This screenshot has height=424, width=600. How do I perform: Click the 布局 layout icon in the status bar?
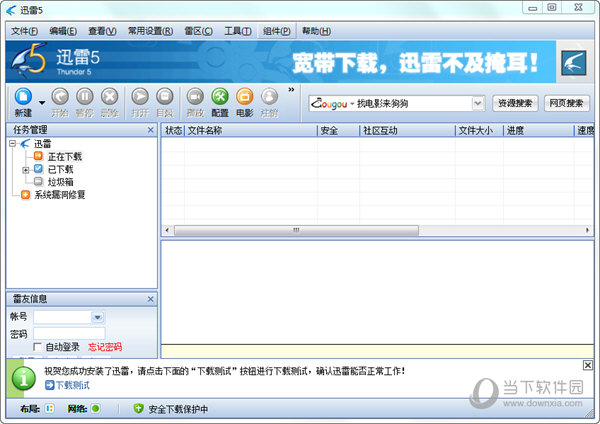point(49,409)
